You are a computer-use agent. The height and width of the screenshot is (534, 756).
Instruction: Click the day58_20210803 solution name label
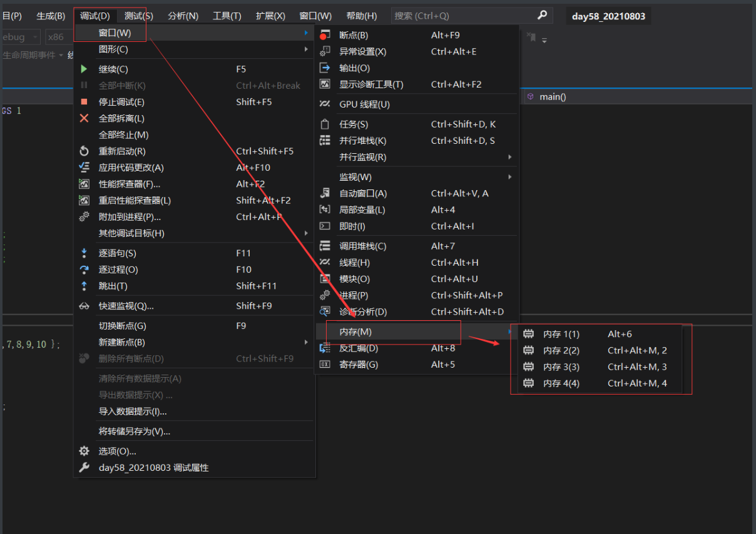pyautogui.click(x=608, y=16)
